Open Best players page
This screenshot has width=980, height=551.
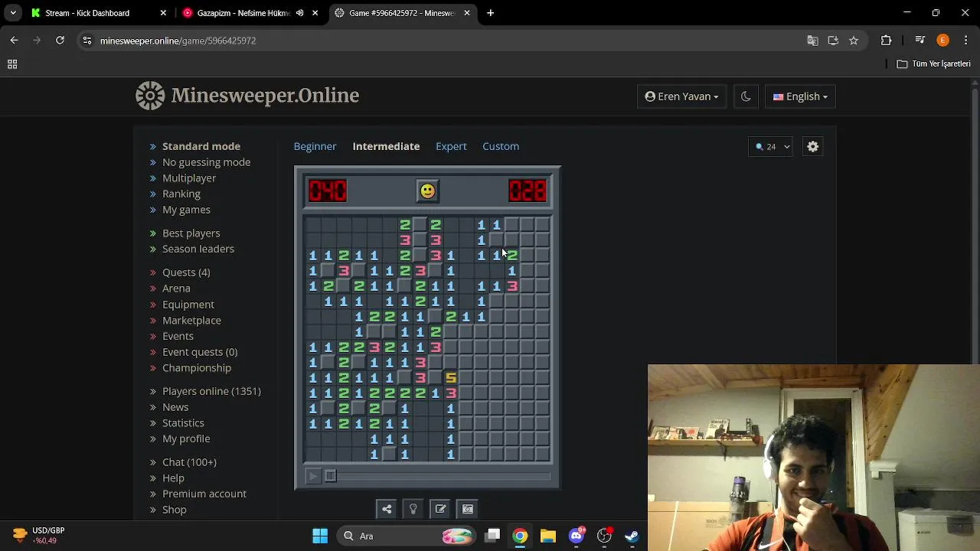click(191, 233)
